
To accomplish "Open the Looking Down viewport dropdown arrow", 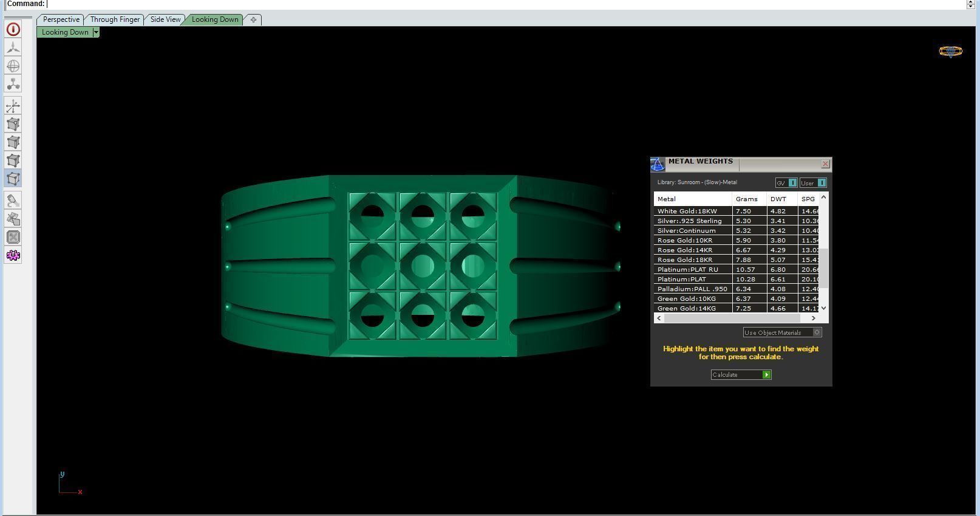I will pyautogui.click(x=96, y=32).
